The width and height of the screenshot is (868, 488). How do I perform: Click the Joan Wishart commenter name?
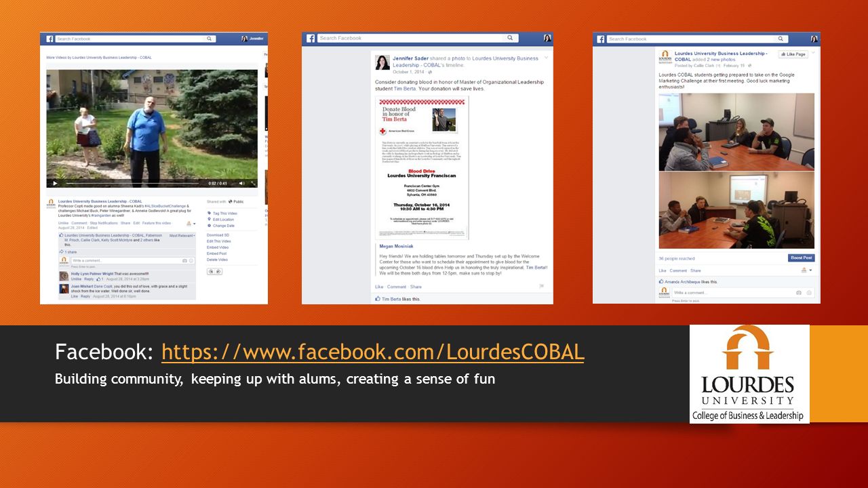pos(82,286)
